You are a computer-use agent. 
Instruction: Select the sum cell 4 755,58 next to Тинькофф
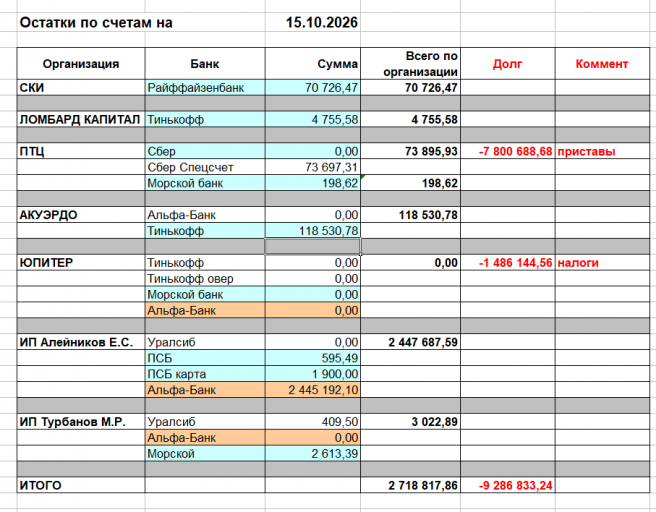(x=313, y=119)
